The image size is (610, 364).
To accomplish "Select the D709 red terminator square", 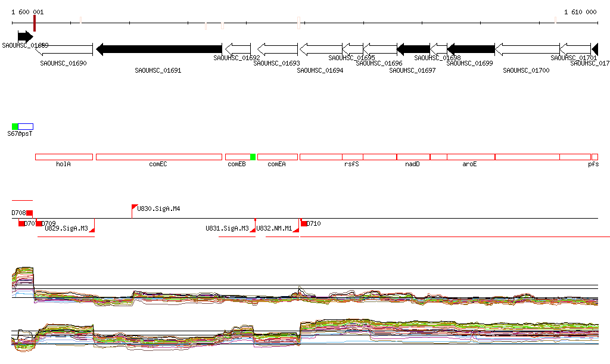I will [x=39, y=223].
